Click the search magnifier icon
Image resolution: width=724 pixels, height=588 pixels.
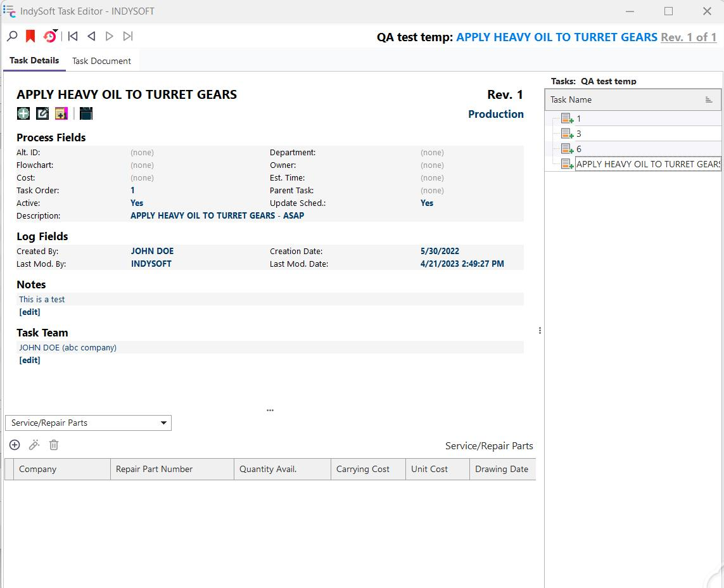pos(12,37)
